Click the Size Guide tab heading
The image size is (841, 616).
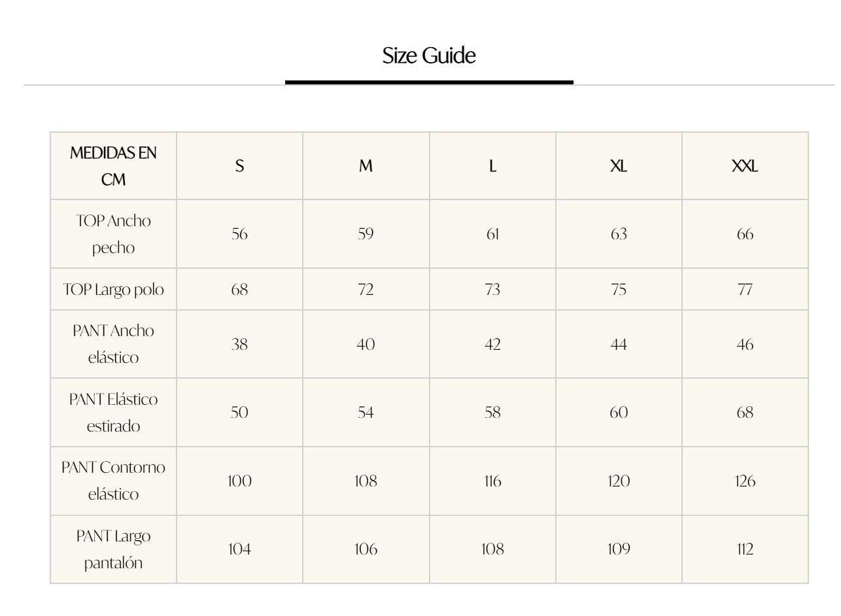[x=429, y=56]
